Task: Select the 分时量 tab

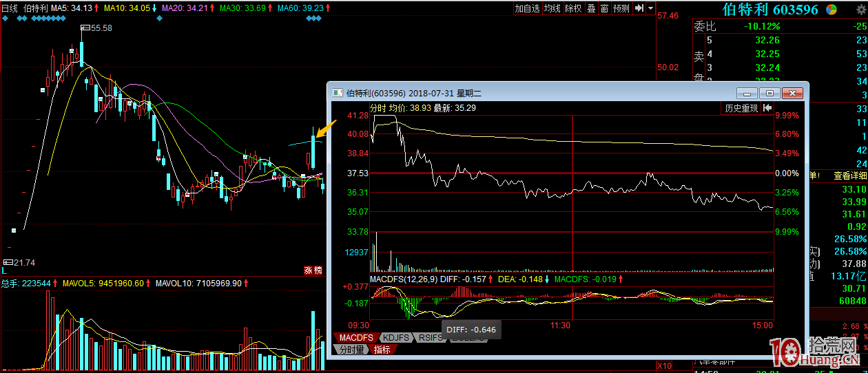Action: [x=353, y=350]
